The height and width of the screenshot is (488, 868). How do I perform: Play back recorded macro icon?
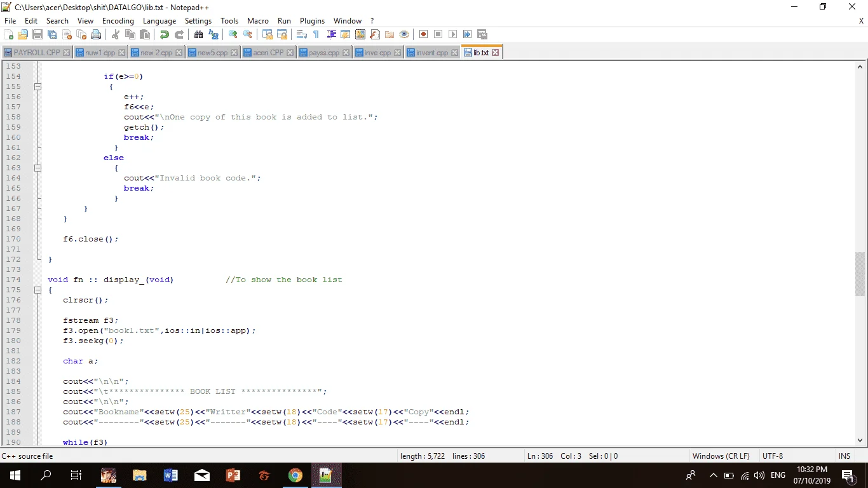(x=453, y=34)
